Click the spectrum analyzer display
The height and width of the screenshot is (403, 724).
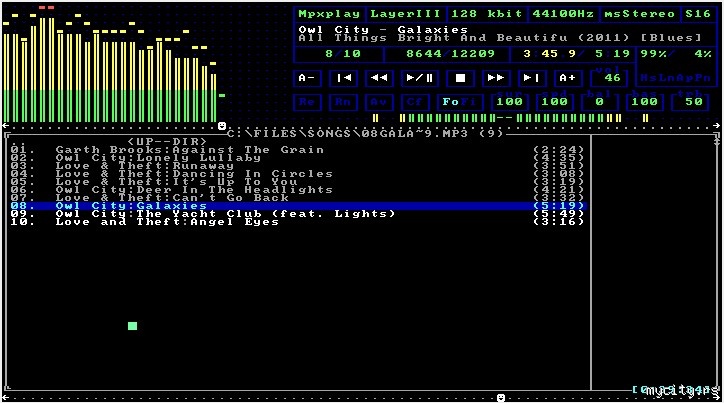(113, 65)
